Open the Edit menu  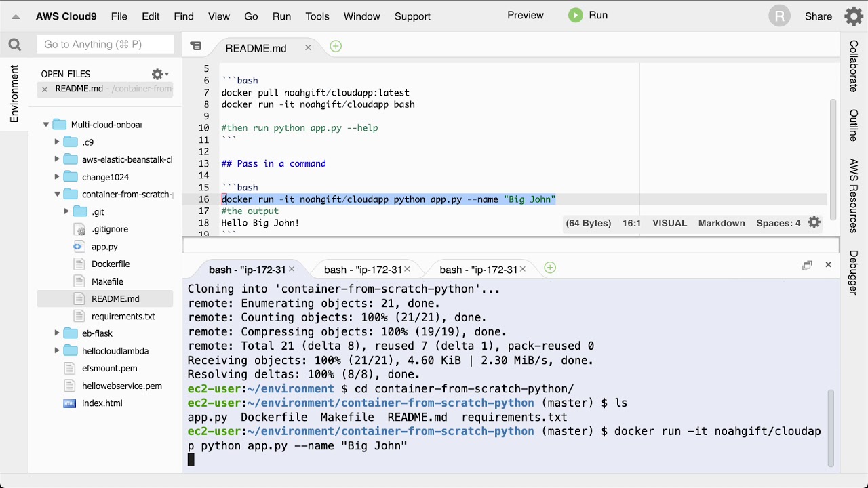pos(151,16)
